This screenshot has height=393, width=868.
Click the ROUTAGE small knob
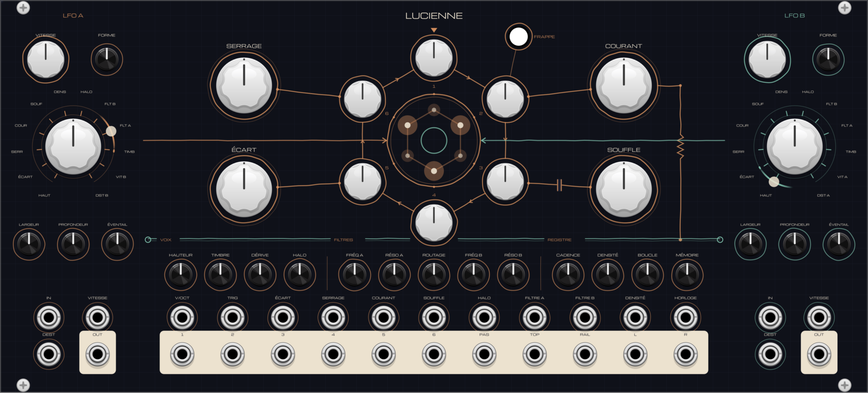click(433, 275)
